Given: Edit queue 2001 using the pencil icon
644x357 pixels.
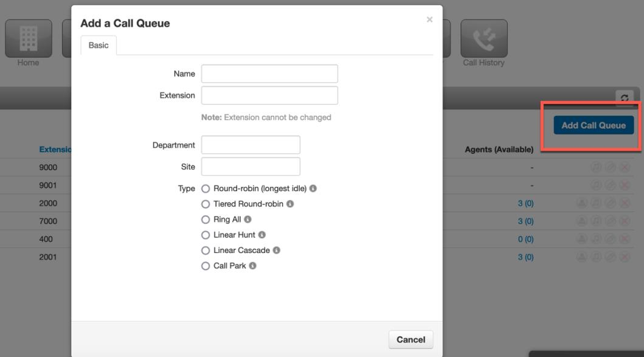Looking at the screenshot, I should coord(611,257).
